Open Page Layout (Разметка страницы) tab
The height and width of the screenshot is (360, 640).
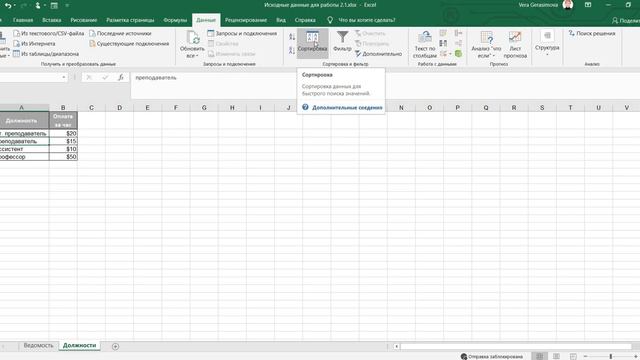click(130, 20)
